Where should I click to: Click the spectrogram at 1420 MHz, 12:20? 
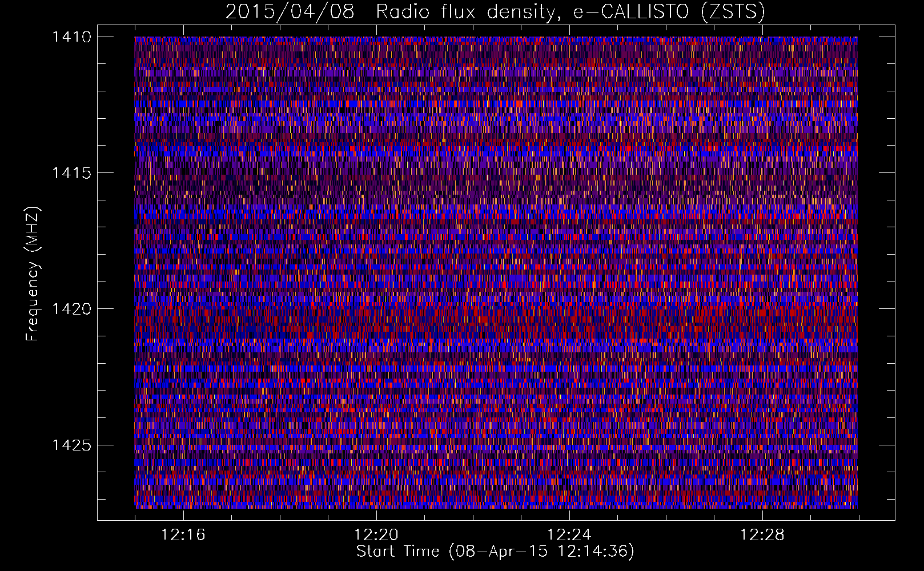376,309
